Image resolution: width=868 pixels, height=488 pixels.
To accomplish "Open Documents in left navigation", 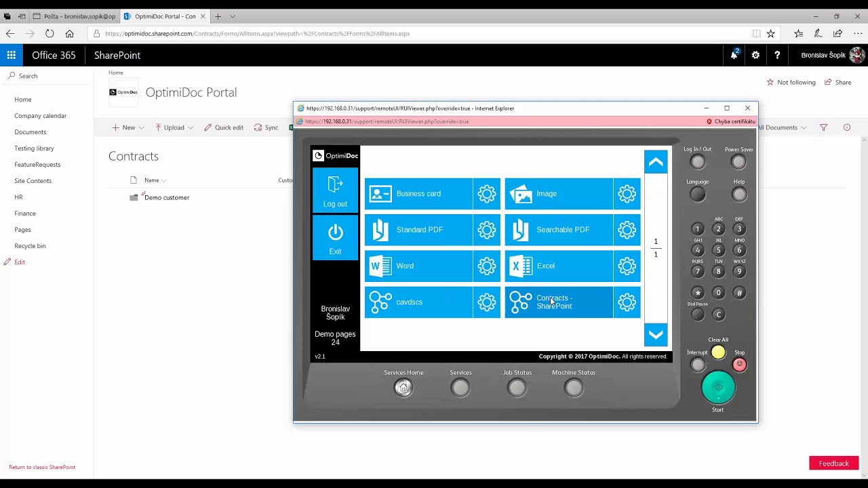I will pos(31,132).
